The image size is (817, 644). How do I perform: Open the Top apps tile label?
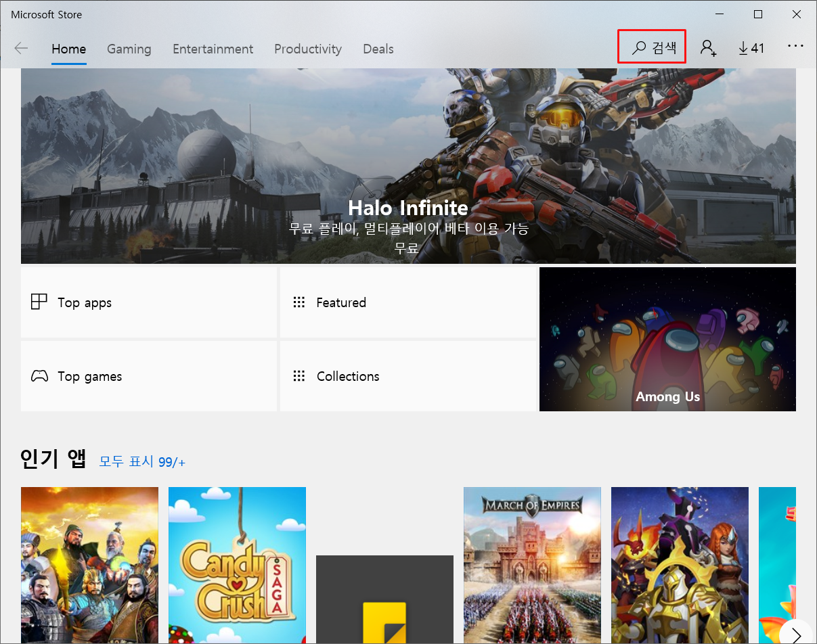click(85, 302)
